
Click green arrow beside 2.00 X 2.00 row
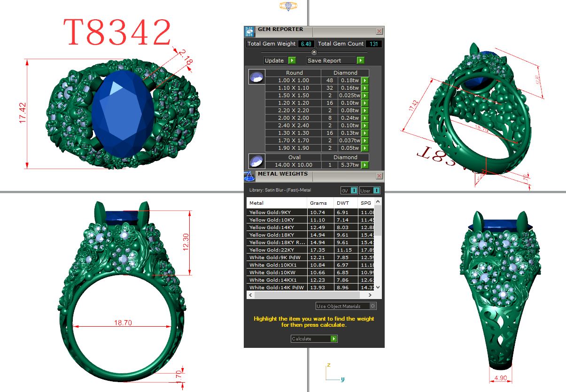(365, 118)
